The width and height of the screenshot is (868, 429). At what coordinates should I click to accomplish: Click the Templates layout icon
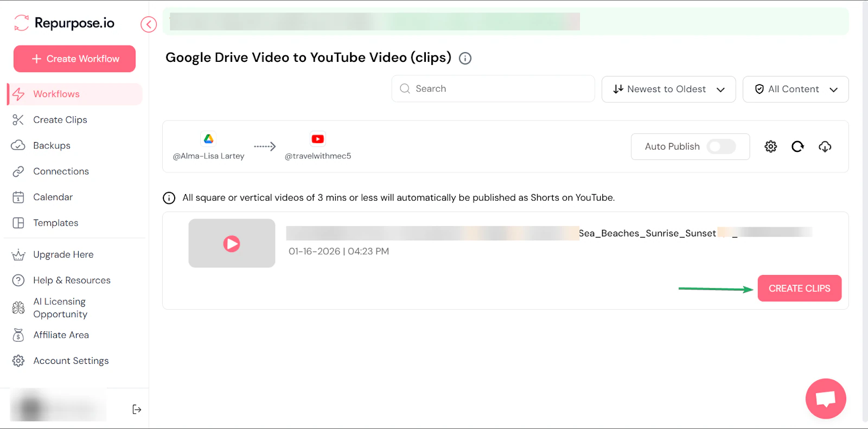(18, 223)
